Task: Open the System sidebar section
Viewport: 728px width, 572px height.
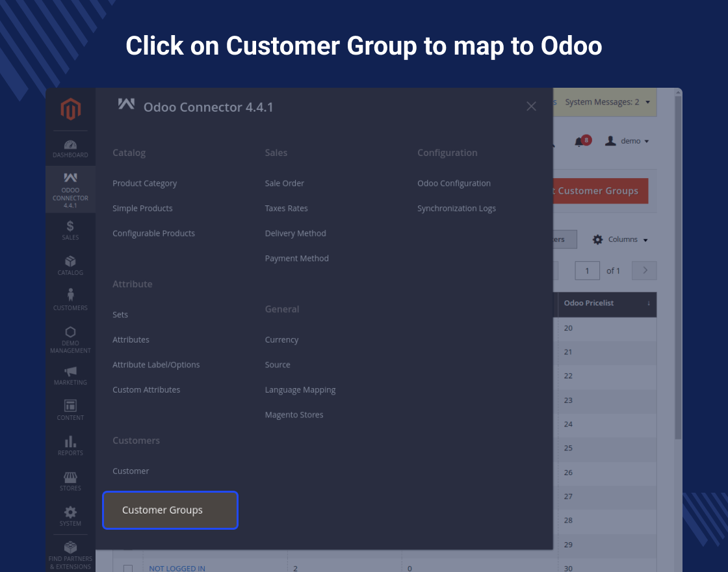Action: tap(71, 516)
